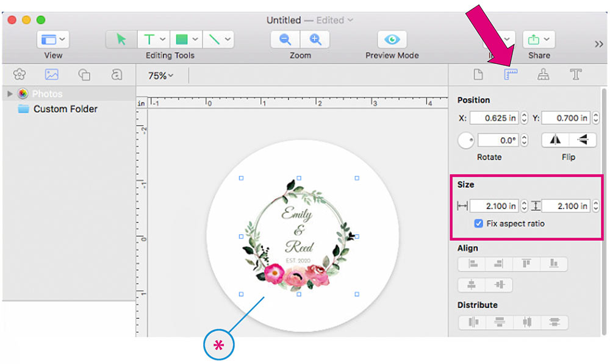Align objects to left edges

click(473, 263)
